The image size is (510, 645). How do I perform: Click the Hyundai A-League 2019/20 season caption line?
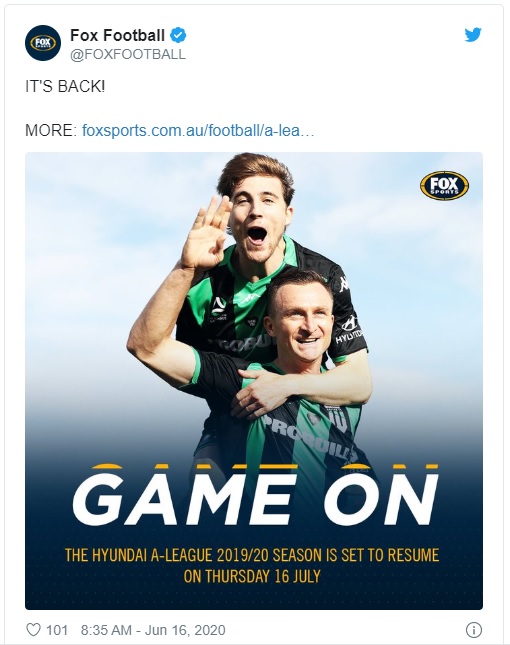point(252,555)
